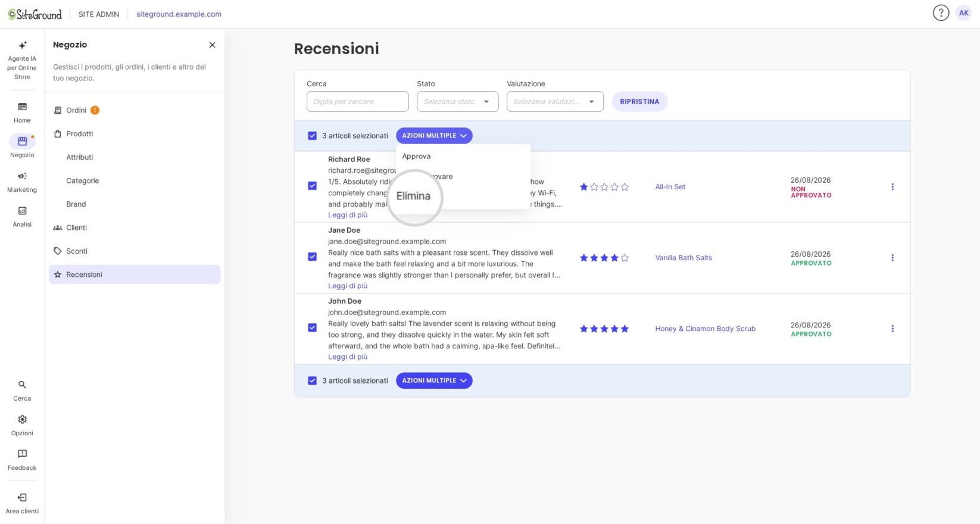Open the Agente IA per Online Store
The image size is (980, 524).
click(22, 60)
